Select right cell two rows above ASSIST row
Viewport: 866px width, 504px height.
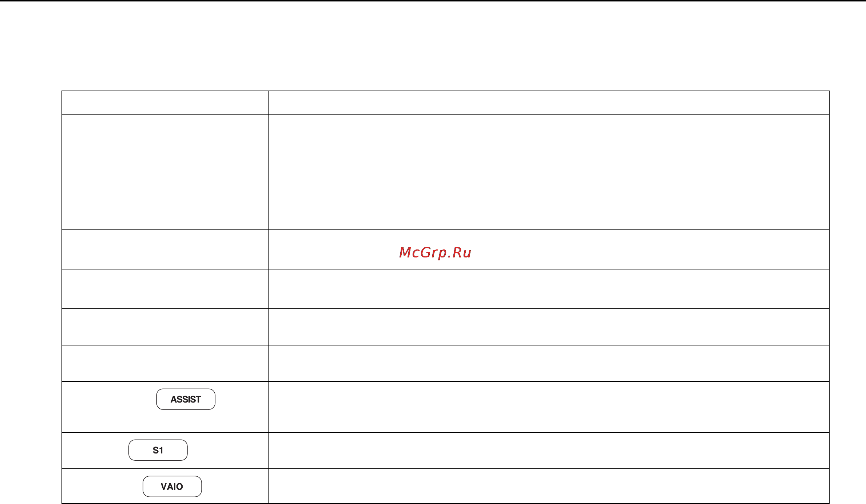[549, 327]
